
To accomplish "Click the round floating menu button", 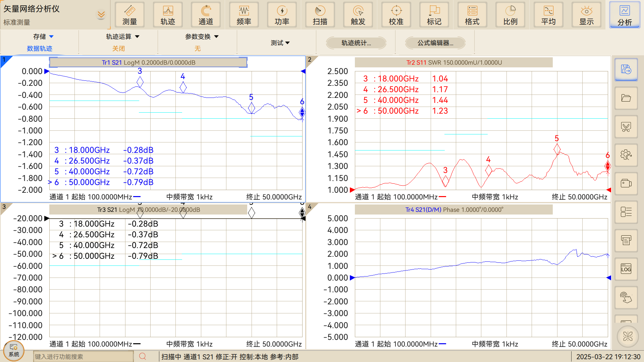I will coord(628,336).
